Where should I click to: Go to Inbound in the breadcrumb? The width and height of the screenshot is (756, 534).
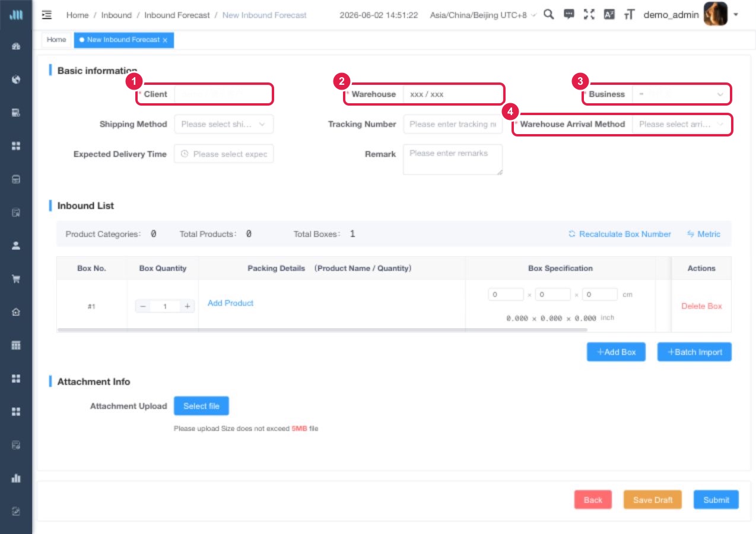(116, 15)
